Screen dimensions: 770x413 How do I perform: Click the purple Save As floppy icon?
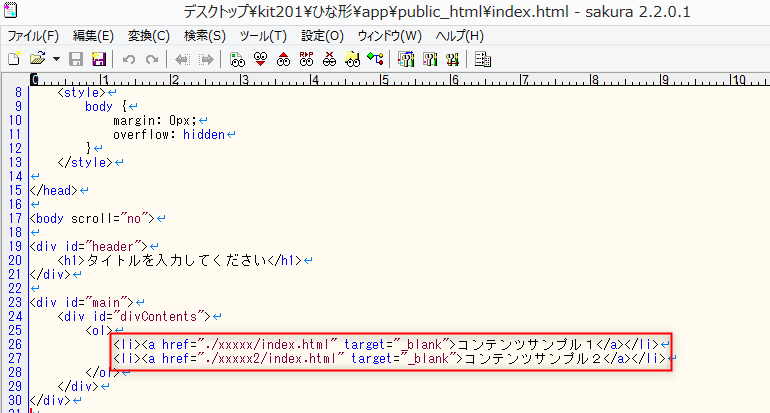coord(99,59)
